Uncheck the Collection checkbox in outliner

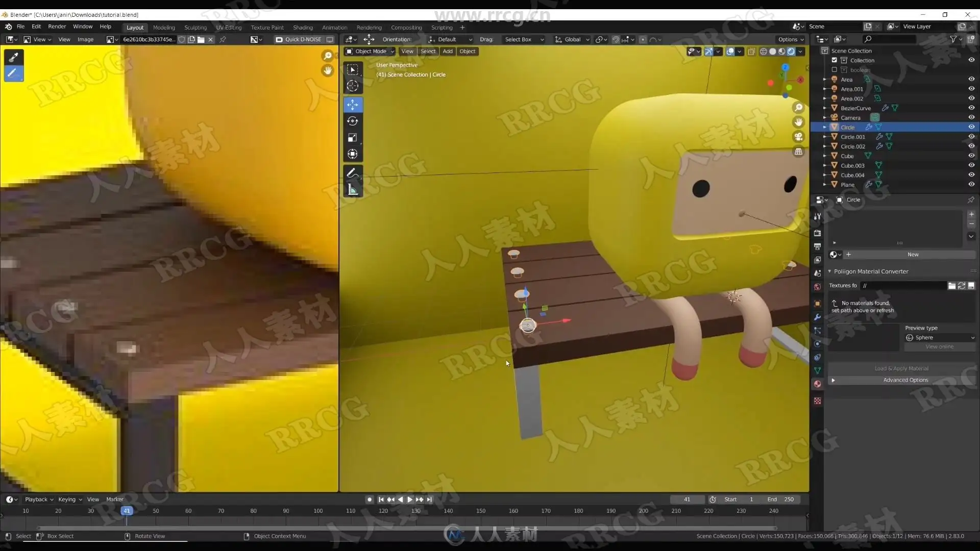point(835,60)
